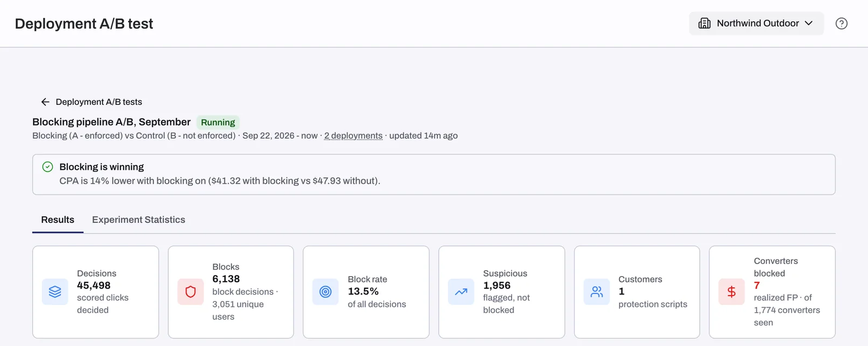This screenshot has height=346, width=868.
Task: Switch to the Results tab
Action: click(x=58, y=220)
